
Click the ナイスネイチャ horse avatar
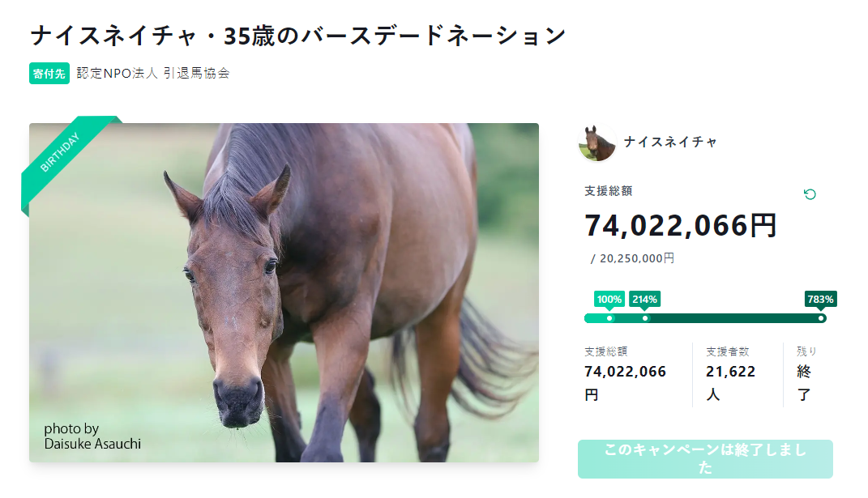point(597,143)
